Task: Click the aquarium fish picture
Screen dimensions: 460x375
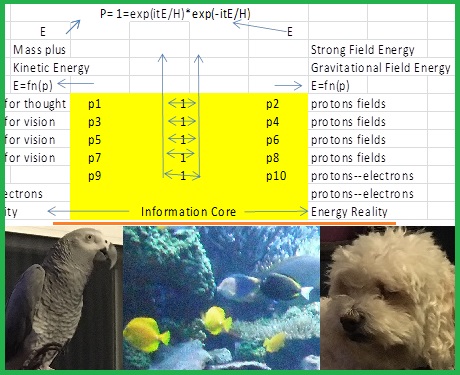Action: click(222, 298)
